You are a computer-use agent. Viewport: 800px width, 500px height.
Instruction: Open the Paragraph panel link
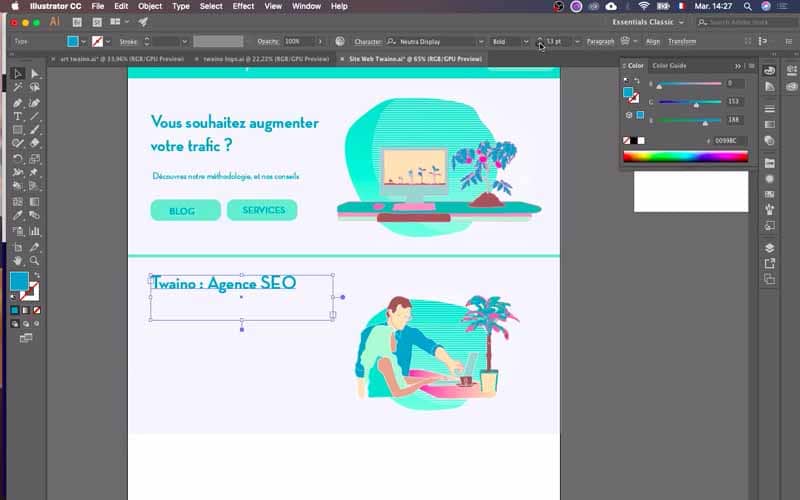601,42
